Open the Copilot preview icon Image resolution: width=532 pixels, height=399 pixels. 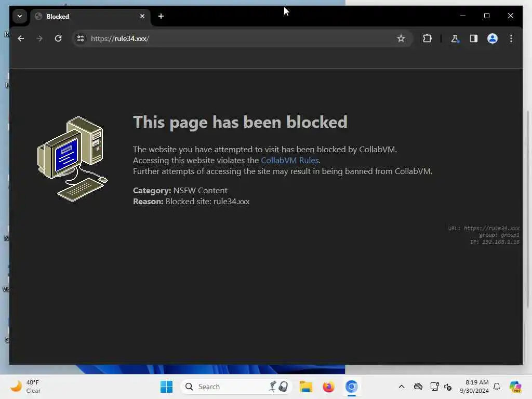click(515, 387)
